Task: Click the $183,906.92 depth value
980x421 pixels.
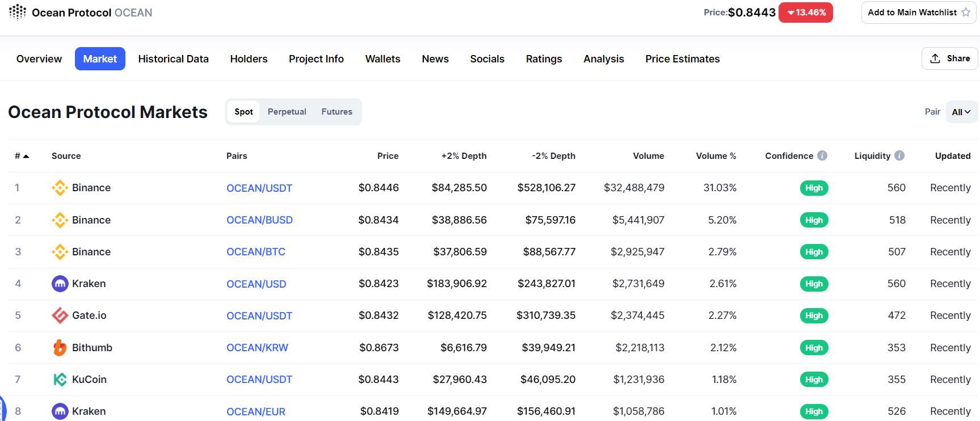Action: 457,284
